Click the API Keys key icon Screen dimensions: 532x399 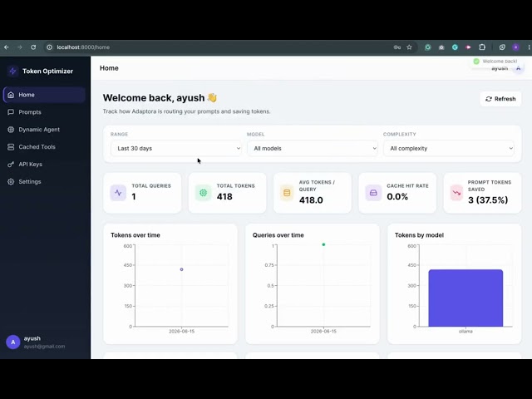tap(11, 165)
